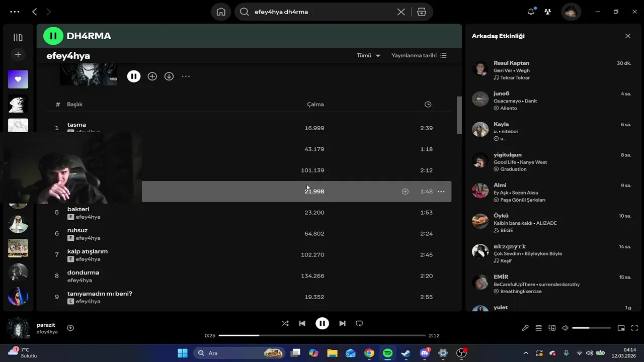
Task: Open more options for the highlighted track
Action: [x=441, y=192]
